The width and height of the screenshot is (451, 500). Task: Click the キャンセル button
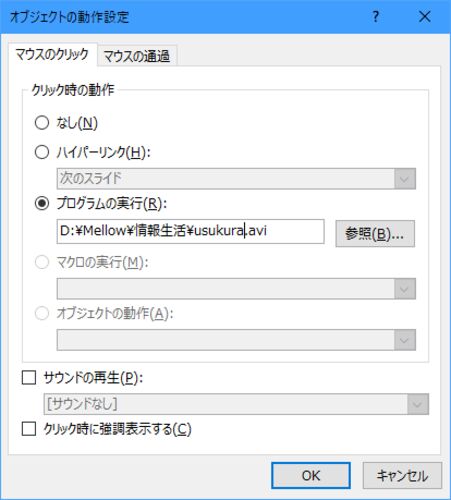(x=402, y=476)
